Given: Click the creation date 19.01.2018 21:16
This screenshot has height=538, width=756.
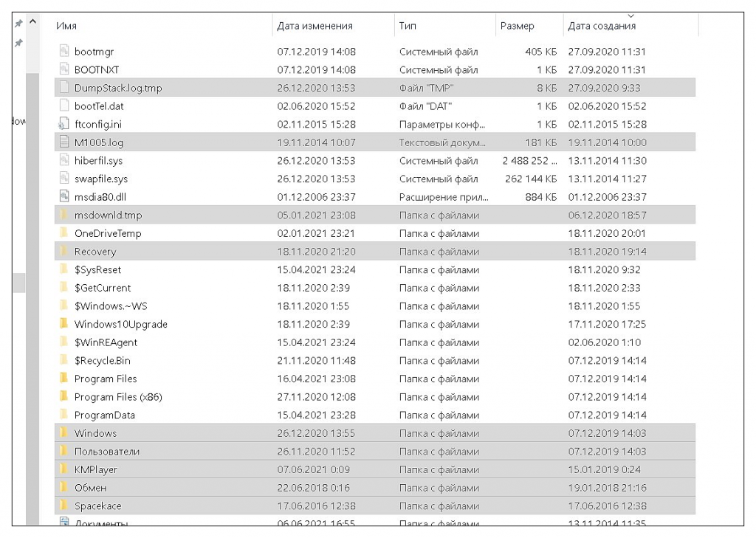Looking at the screenshot, I should tap(607, 488).
